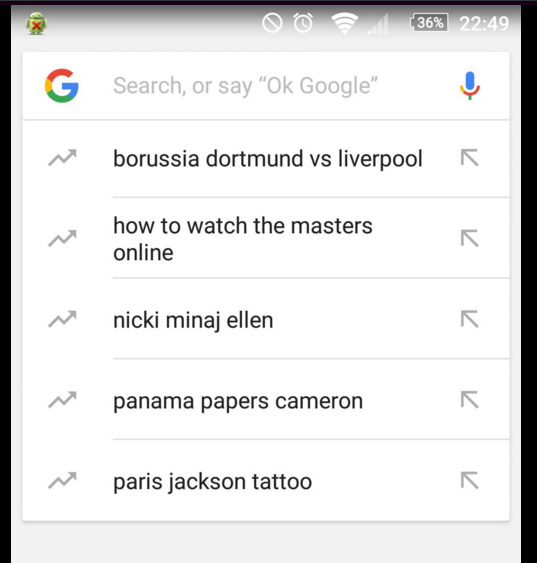Start voice search with microphone icon
The height and width of the screenshot is (563, 537).
(470, 85)
